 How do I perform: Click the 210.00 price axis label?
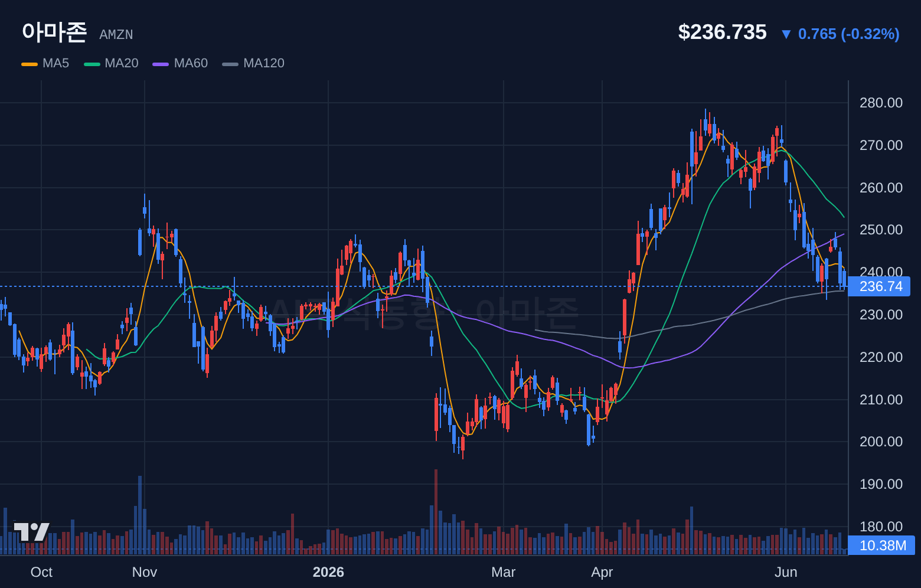pyautogui.click(x=881, y=400)
